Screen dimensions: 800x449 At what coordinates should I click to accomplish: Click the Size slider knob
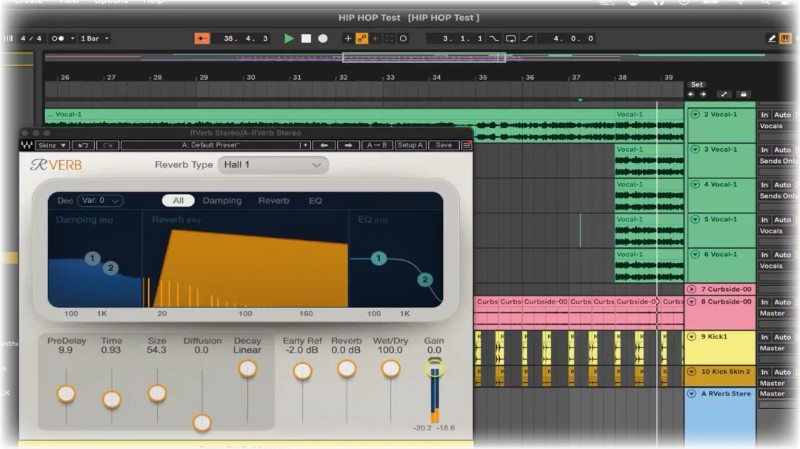point(157,393)
